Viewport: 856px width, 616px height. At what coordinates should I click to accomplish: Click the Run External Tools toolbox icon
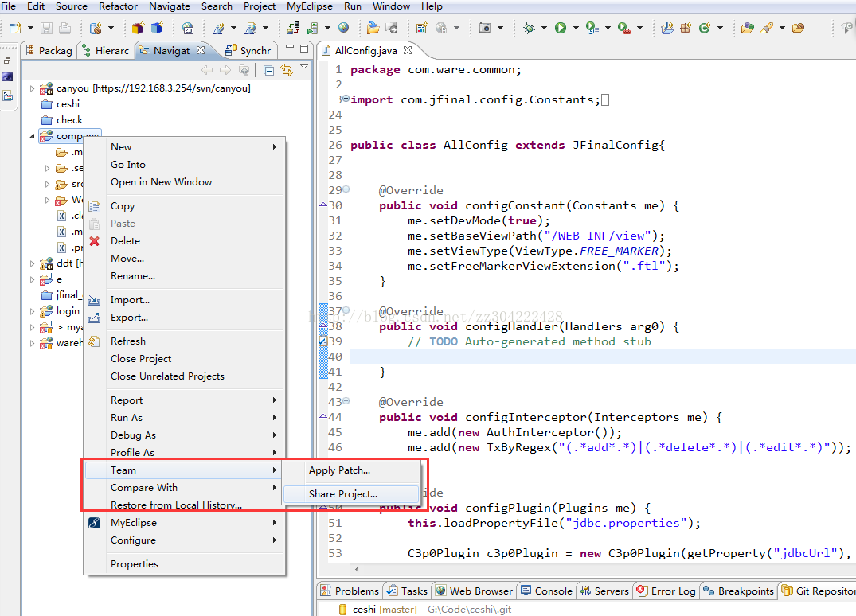(624, 28)
